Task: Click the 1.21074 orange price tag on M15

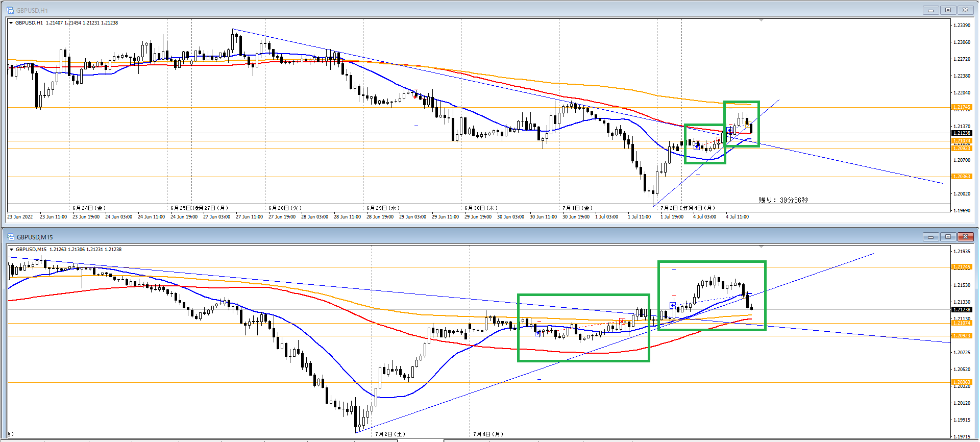Action: tap(962, 323)
